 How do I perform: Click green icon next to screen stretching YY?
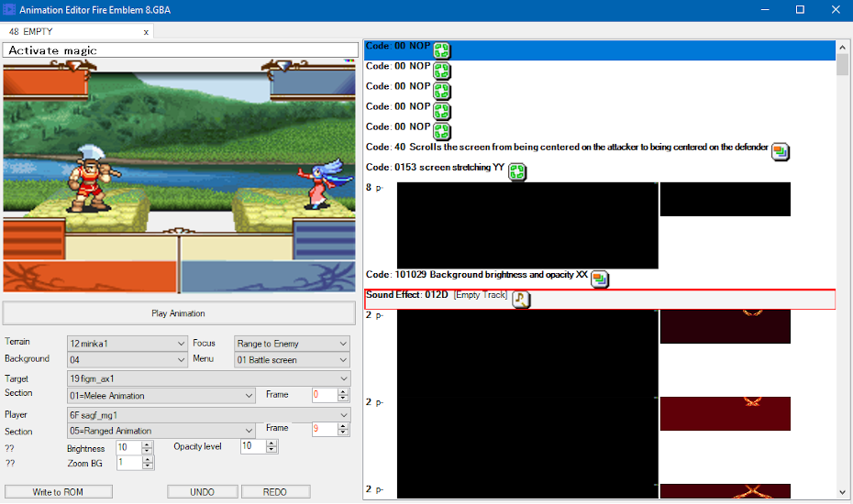click(516, 171)
